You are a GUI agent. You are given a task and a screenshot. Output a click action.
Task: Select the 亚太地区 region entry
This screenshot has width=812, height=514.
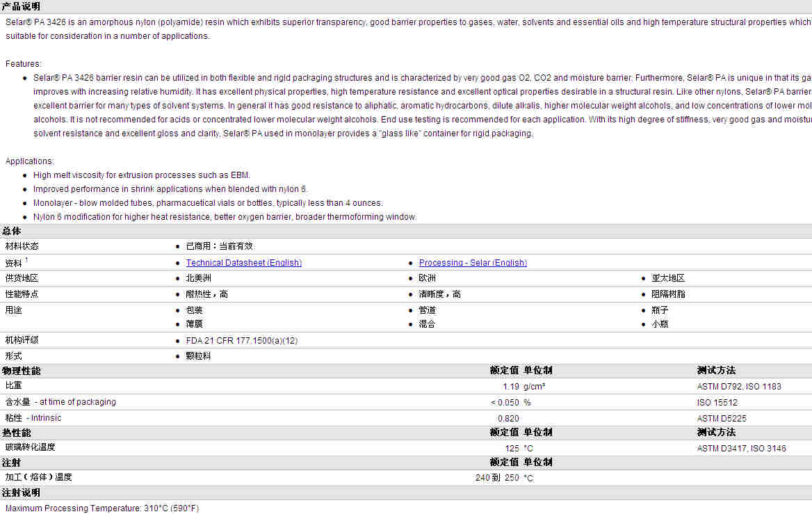[668, 278]
